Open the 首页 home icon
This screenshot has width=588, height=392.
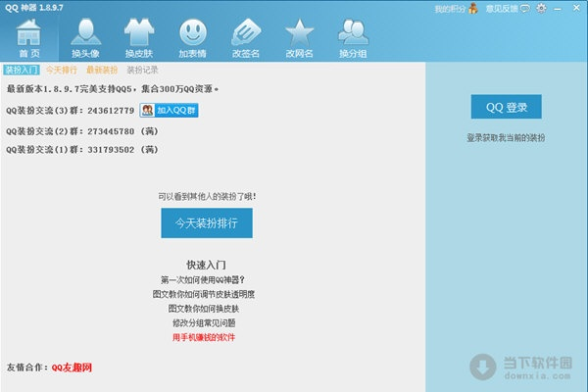point(28,39)
